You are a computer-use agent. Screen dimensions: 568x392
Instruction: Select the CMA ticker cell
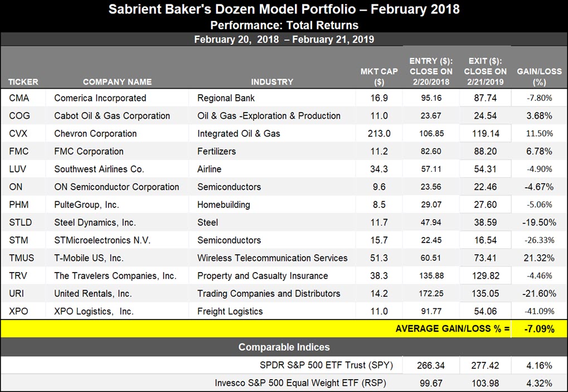coord(19,98)
